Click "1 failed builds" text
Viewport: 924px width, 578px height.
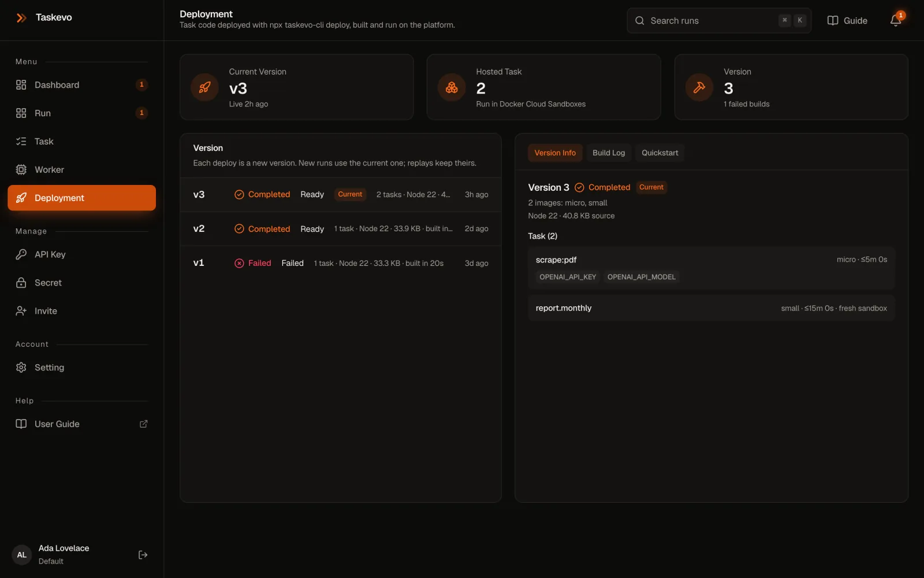(747, 104)
